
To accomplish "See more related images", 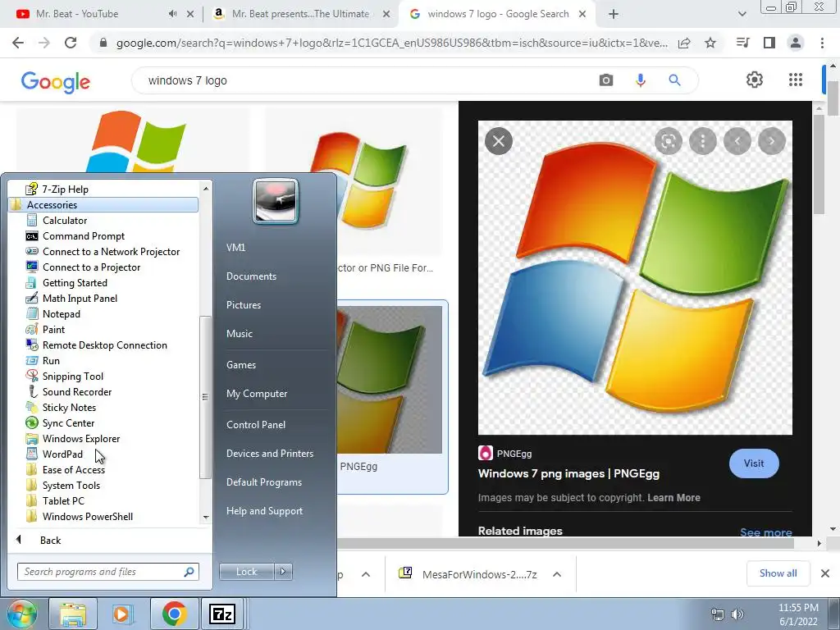I will pyautogui.click(x=765, y=532).
